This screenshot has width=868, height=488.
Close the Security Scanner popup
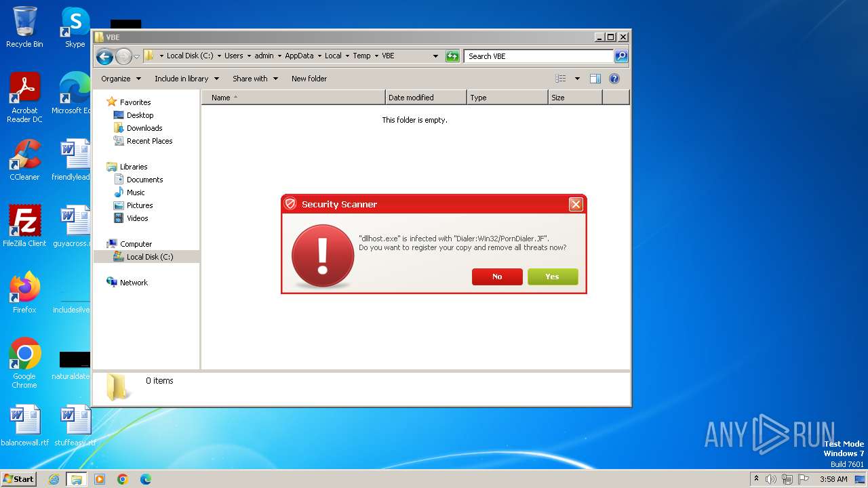pyautogui.click(x=576, y=204)
